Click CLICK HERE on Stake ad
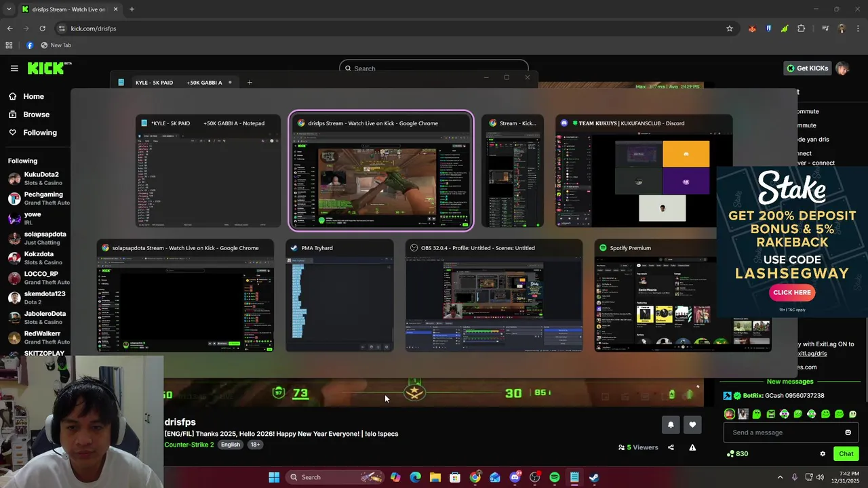 tap(792, 292)
